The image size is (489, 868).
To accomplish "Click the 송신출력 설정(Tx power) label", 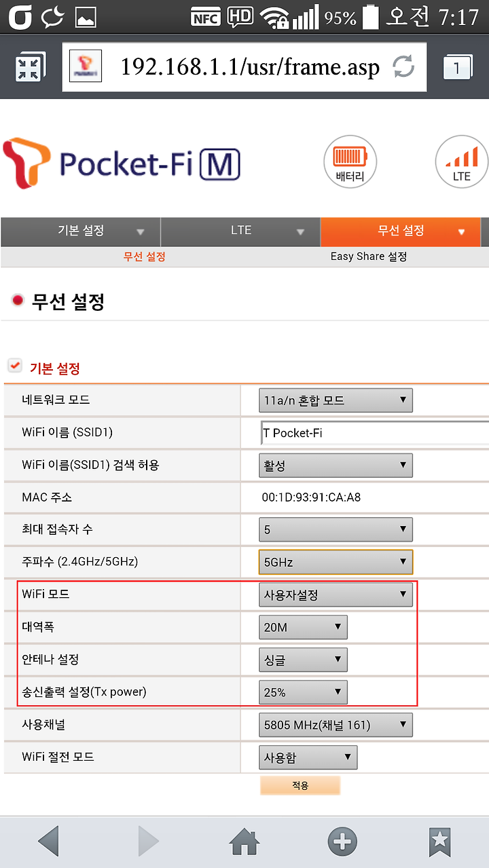I will pyautogui.click(x=84, y=692).
